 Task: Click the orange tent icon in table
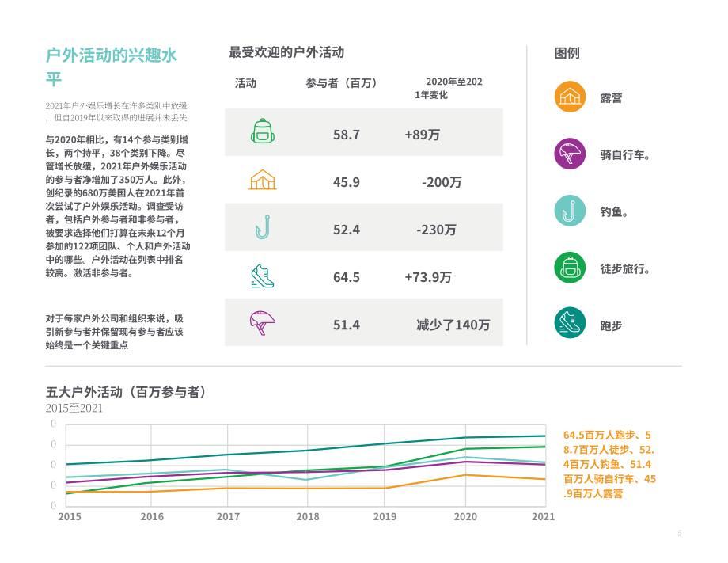coord(263,179)
